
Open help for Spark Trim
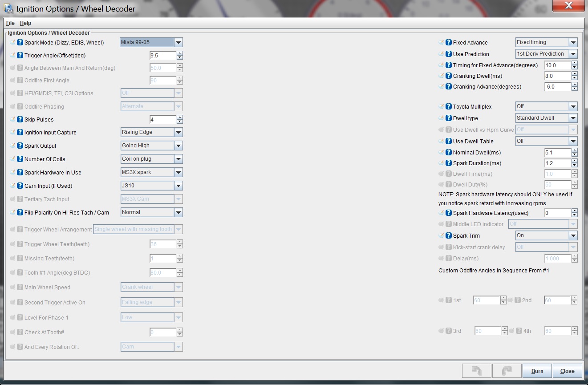449,236
